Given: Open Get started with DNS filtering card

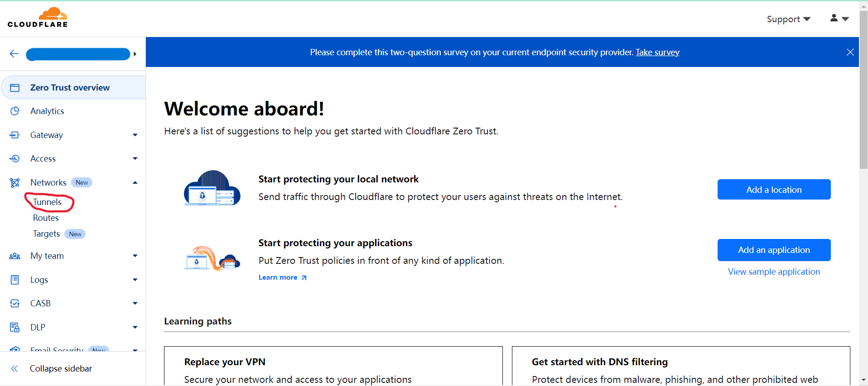Looking at the screenshot, I should pyautogui.click(x=681, y=366).
